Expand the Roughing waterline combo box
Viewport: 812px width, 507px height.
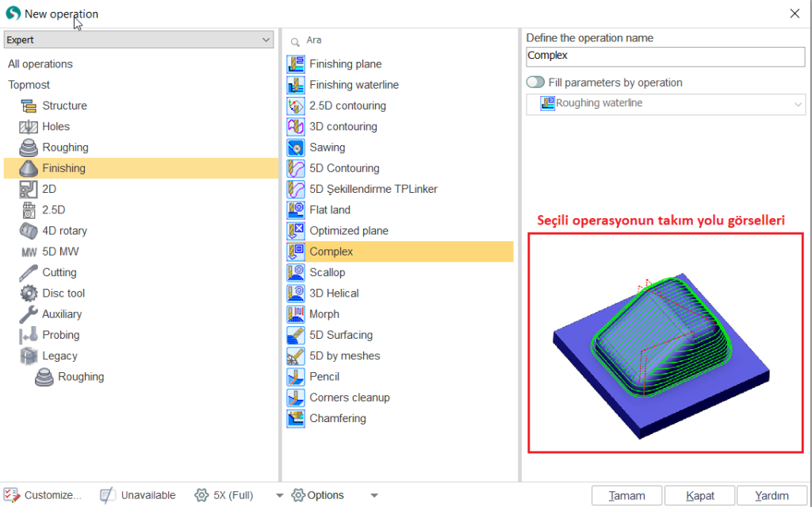point(798,104)
